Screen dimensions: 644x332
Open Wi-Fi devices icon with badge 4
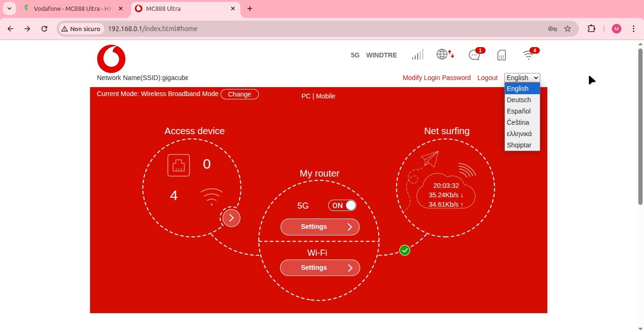[530, 54]
